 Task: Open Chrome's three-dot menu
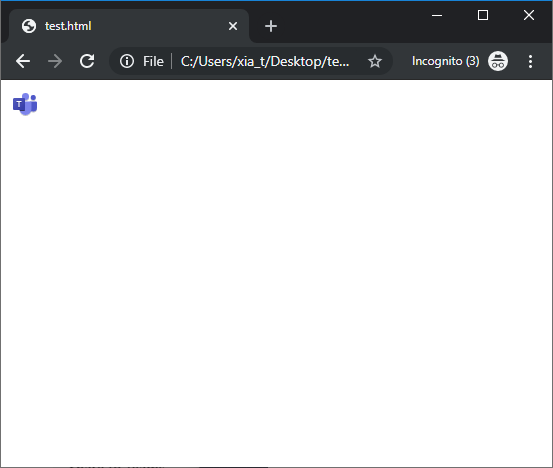tap(530, 61)
